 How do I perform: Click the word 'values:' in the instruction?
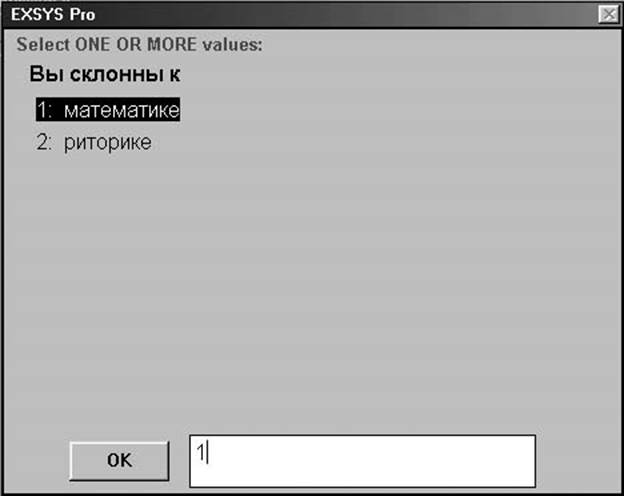[232, 44]
